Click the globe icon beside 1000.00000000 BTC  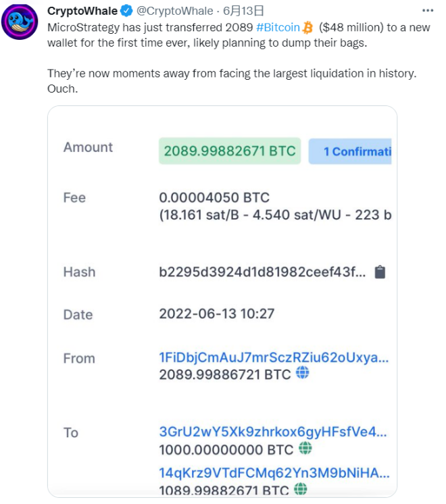tap(305, 448)
